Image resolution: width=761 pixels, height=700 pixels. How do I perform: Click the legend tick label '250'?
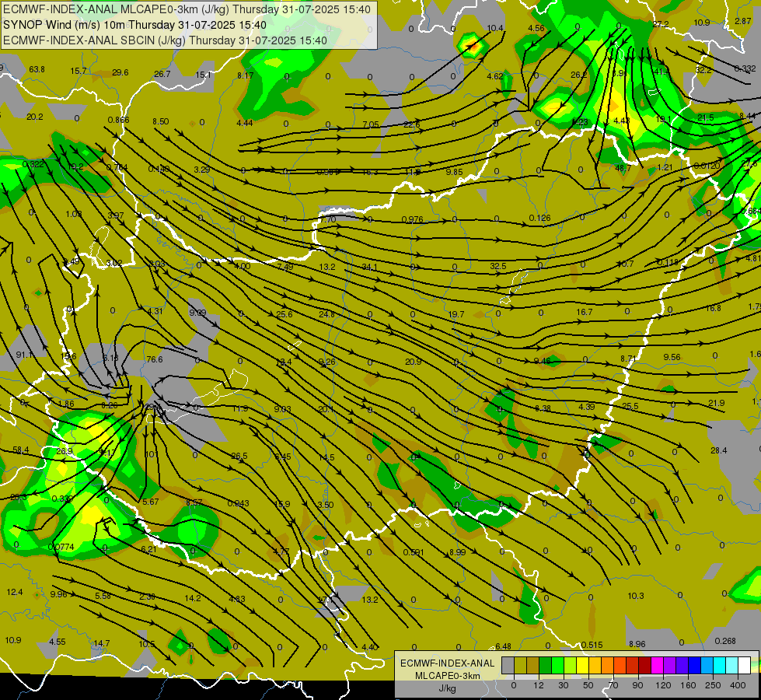pyautogui.click(x=713, y=685)
